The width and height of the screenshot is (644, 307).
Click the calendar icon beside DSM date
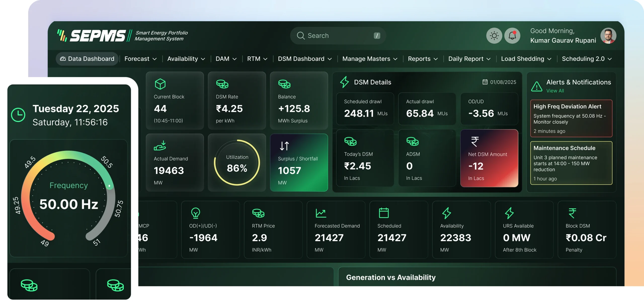click(485, 82)
